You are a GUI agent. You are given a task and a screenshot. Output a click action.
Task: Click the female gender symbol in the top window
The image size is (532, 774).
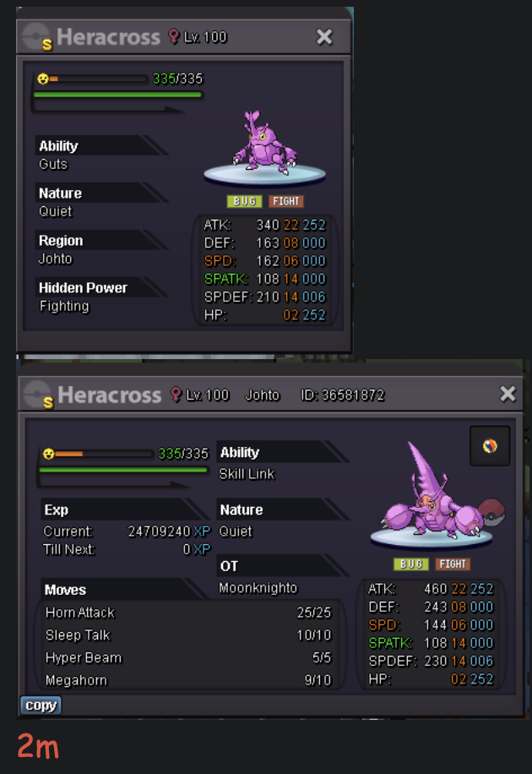tap(173, 36)
